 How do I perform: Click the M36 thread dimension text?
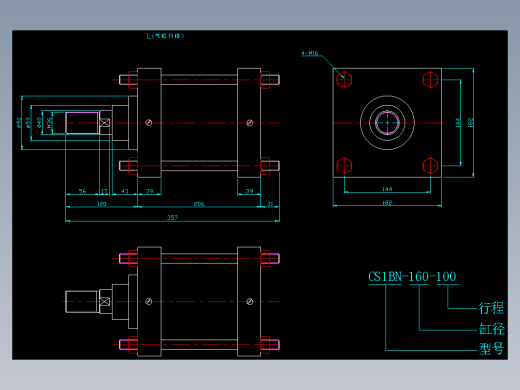coord(50,123)
